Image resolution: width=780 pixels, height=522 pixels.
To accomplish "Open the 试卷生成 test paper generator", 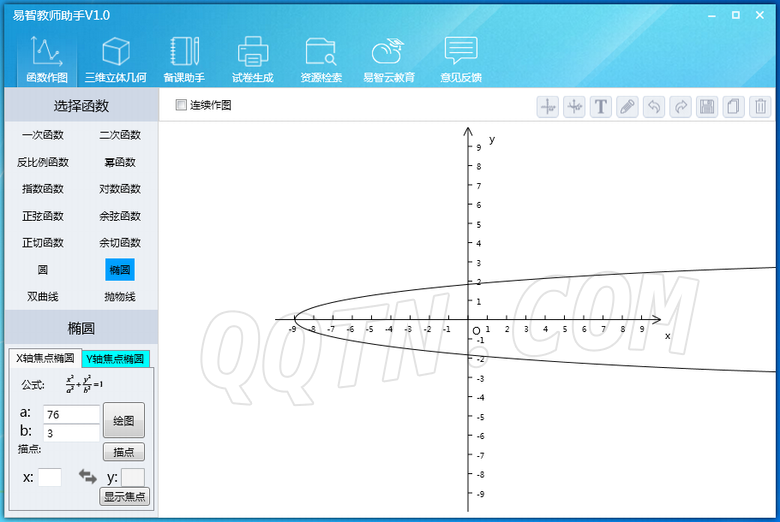I will pos(252,59).
